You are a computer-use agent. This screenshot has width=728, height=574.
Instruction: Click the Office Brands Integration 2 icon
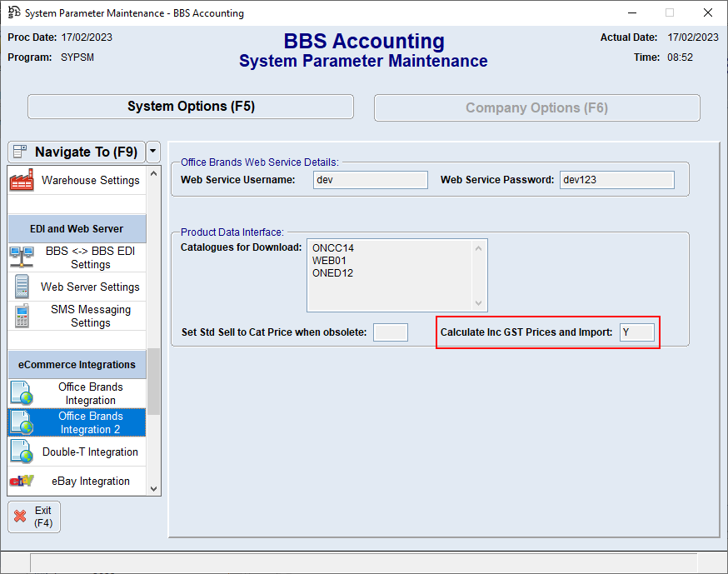click(x=22, y=422)
